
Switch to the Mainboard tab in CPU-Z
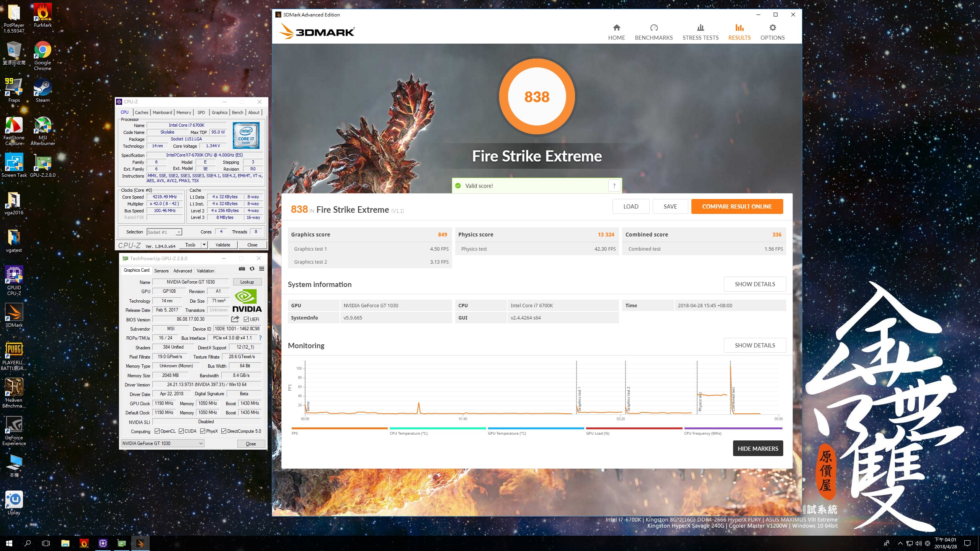[162, 112]
